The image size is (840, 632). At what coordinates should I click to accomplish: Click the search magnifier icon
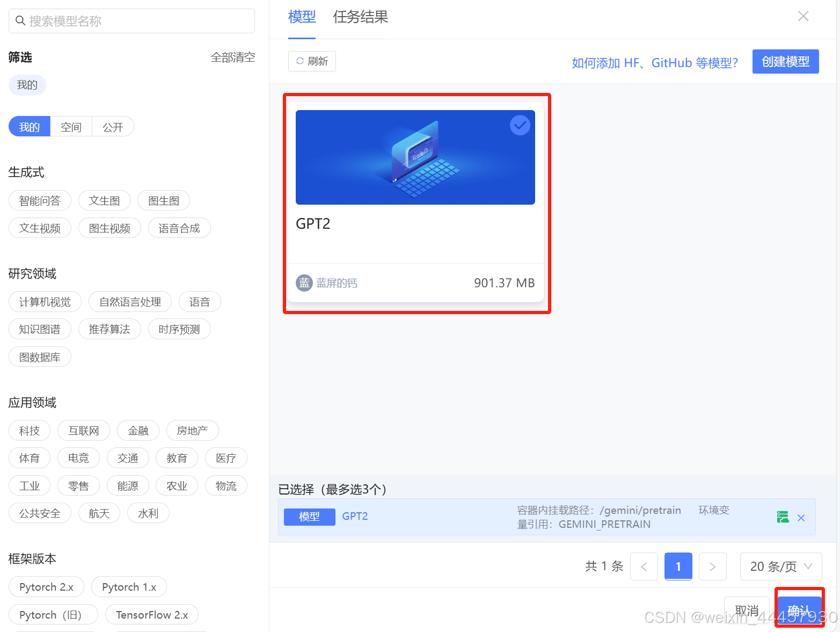pyautogui.click(x=20, y=21)
